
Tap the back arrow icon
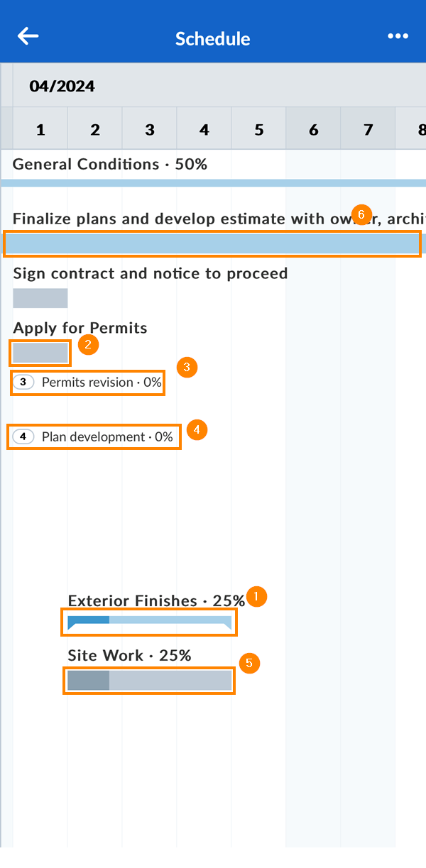click(28, 37)
